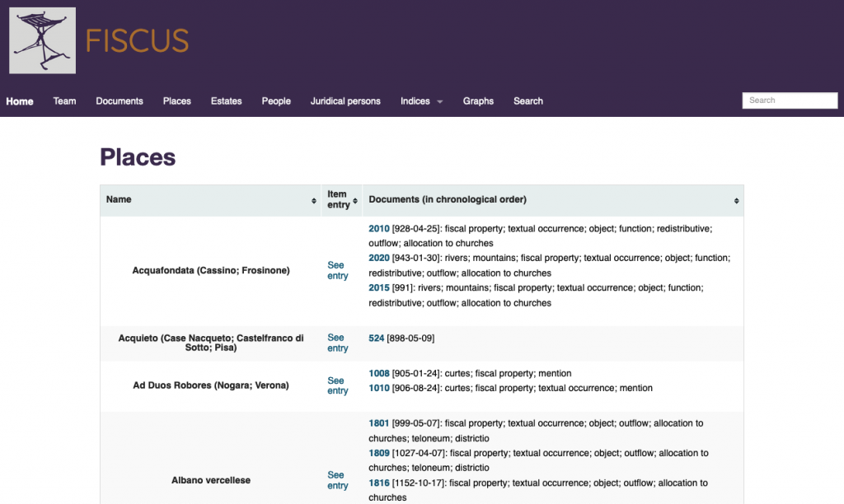Screen dimensions: 844x504
Task: Open document 524 dated 898-05-09
Action: click(376, 338)
